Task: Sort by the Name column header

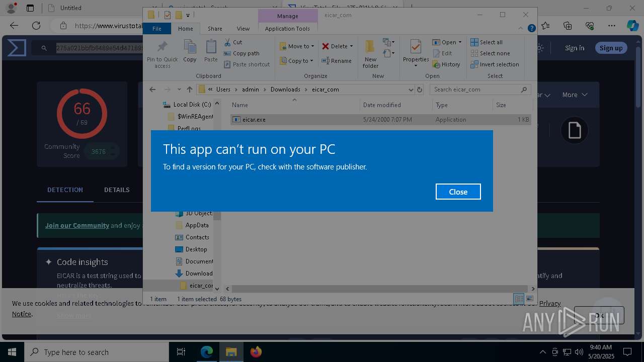Action: point(294,105)
